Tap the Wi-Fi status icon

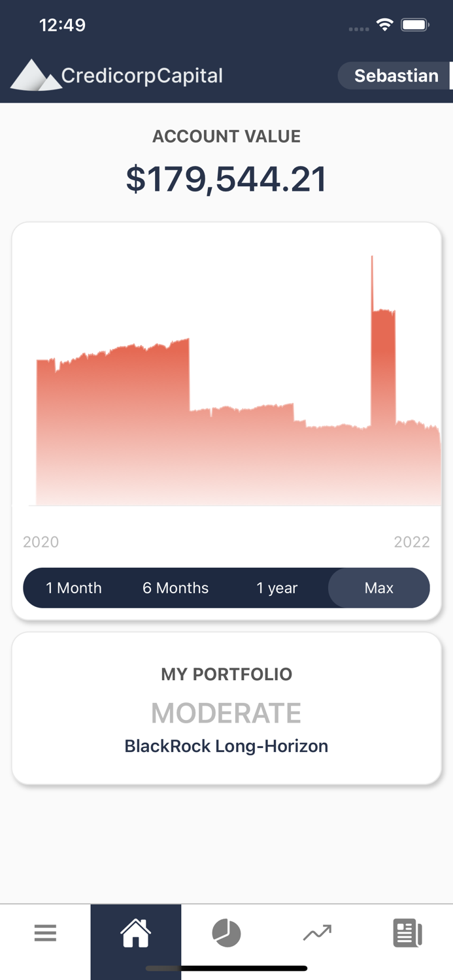pos(384,24)
